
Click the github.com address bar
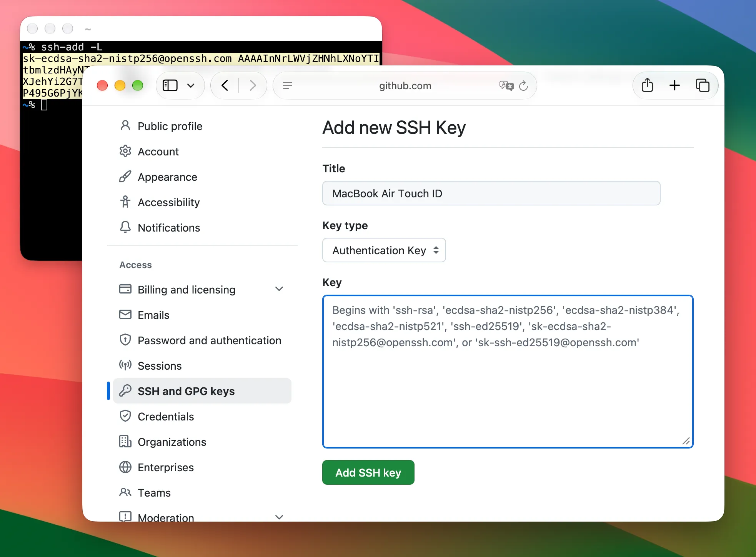point(405,85)
